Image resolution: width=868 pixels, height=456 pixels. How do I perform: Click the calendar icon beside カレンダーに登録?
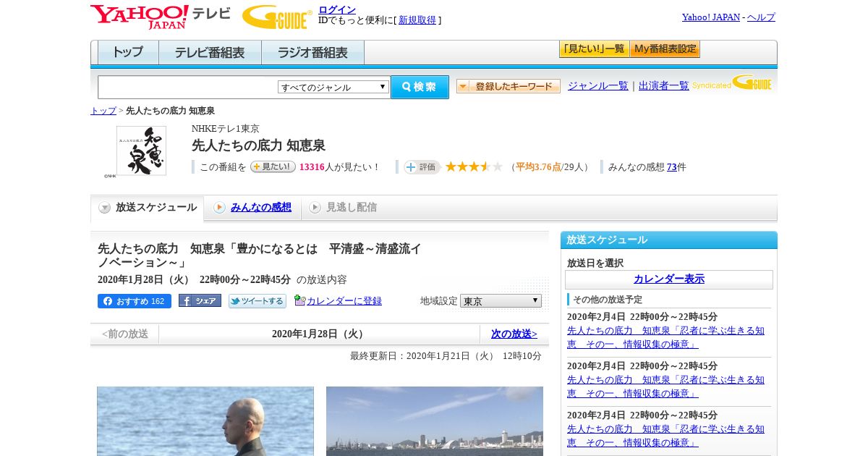[x=300, y=300]
